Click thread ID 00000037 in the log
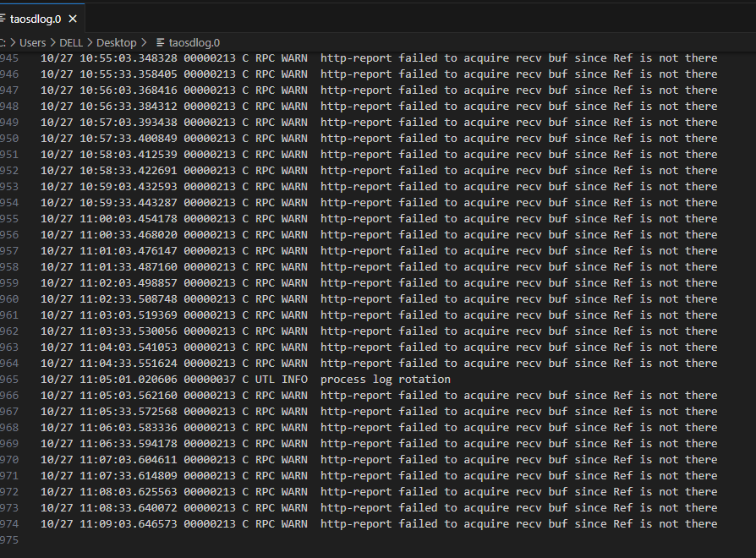 tap(210, 380)
